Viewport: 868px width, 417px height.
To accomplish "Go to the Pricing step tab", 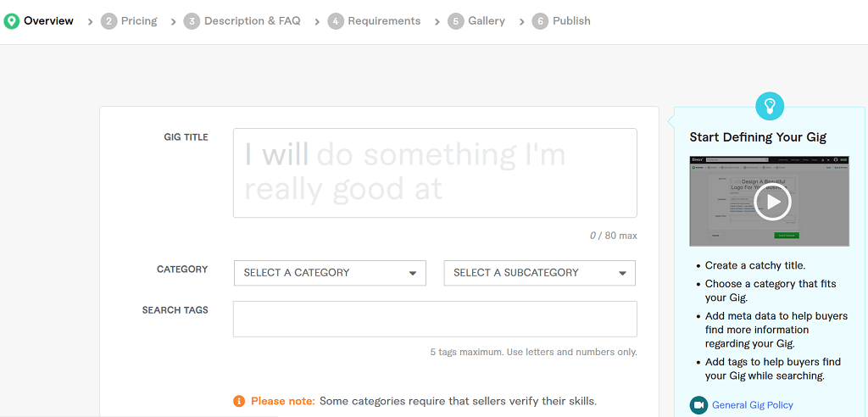I will tap(139, 21).
